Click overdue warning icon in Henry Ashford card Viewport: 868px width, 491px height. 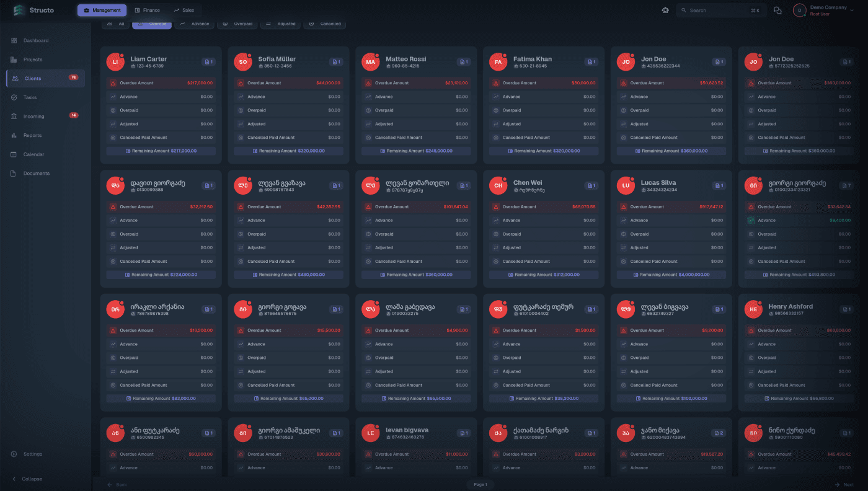pos(751,330)
